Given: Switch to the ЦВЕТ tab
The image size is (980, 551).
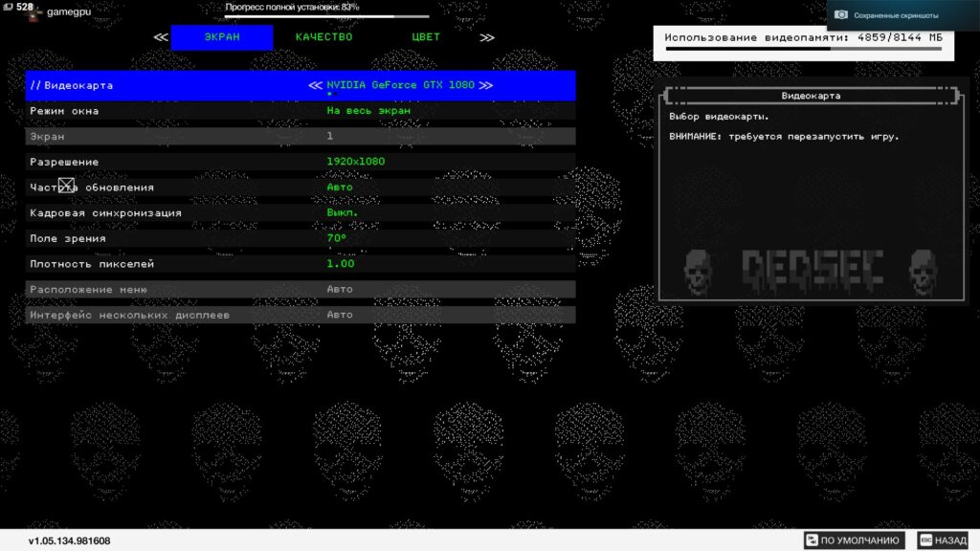Looking at the screenshot, I should (x=426, y=37).
